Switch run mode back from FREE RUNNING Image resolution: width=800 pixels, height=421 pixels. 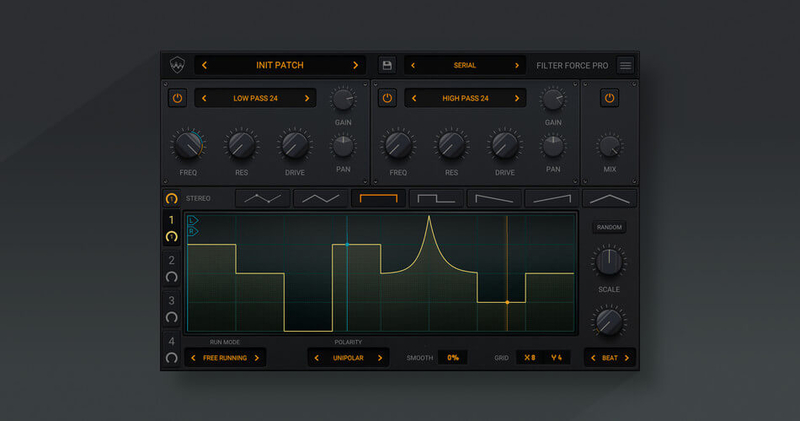click(x=193, y=358)
